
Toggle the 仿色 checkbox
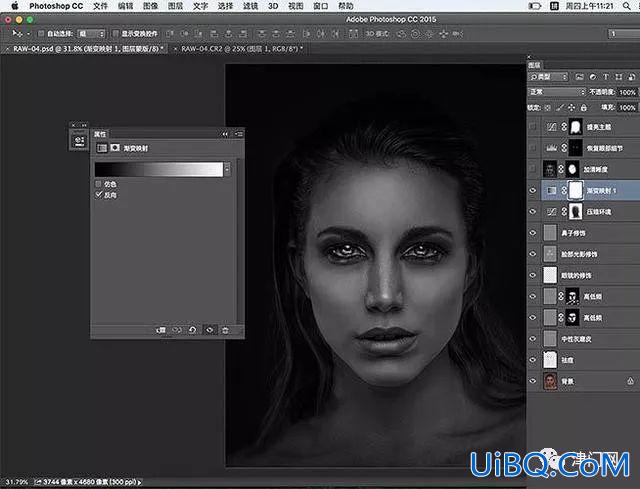coord(98,184)
